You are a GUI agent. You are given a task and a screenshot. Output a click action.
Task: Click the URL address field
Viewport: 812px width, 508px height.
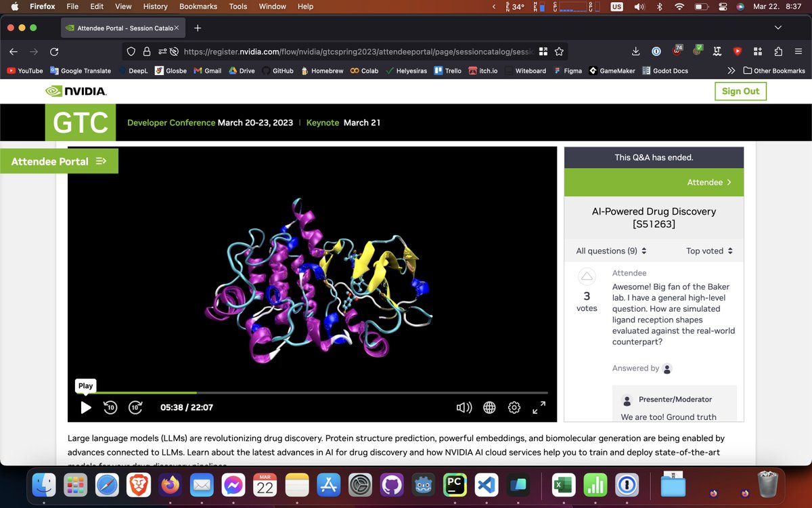(x=359, y=51)
